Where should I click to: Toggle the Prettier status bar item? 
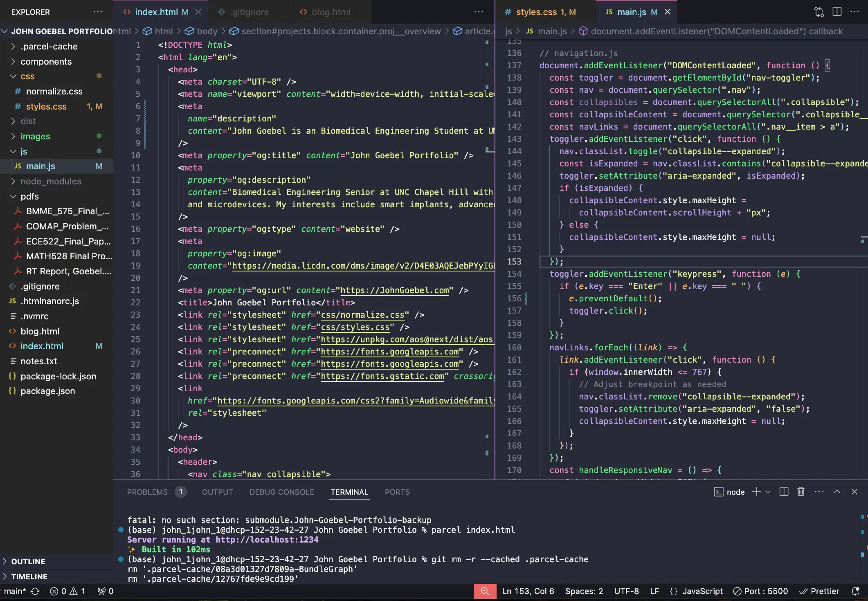[x=820, y=591]
